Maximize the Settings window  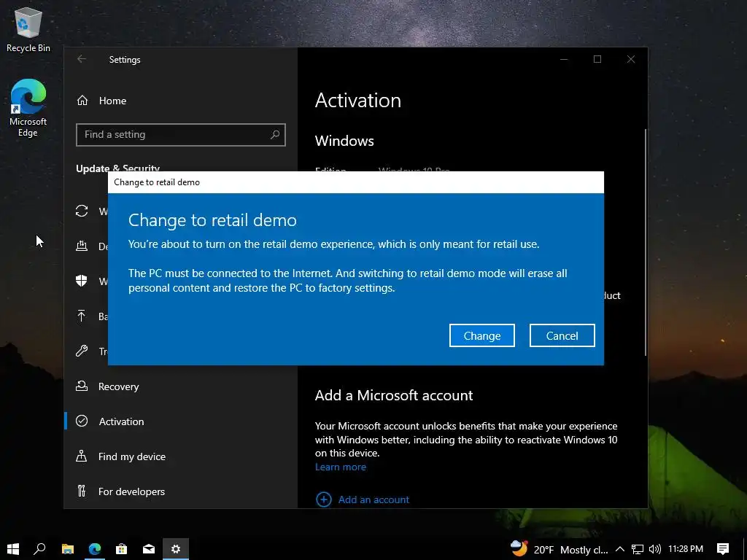(x=597, y=59)
